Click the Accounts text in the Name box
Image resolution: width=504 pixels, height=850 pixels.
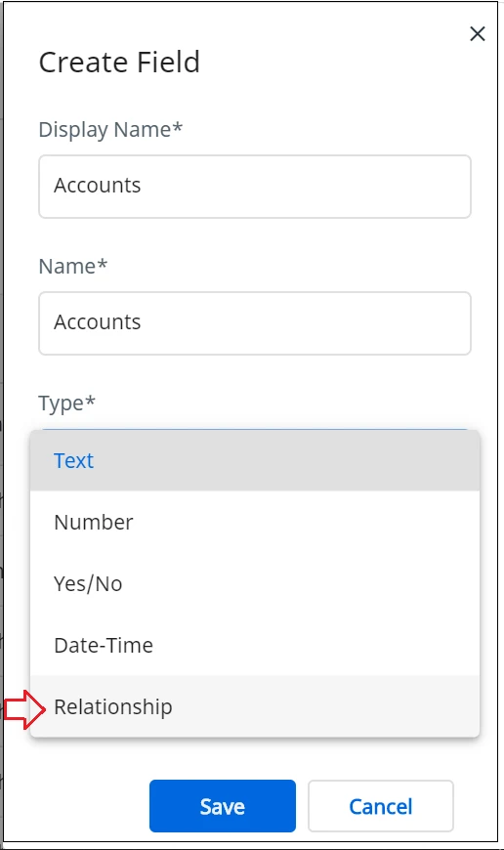[x=98, y=322]
